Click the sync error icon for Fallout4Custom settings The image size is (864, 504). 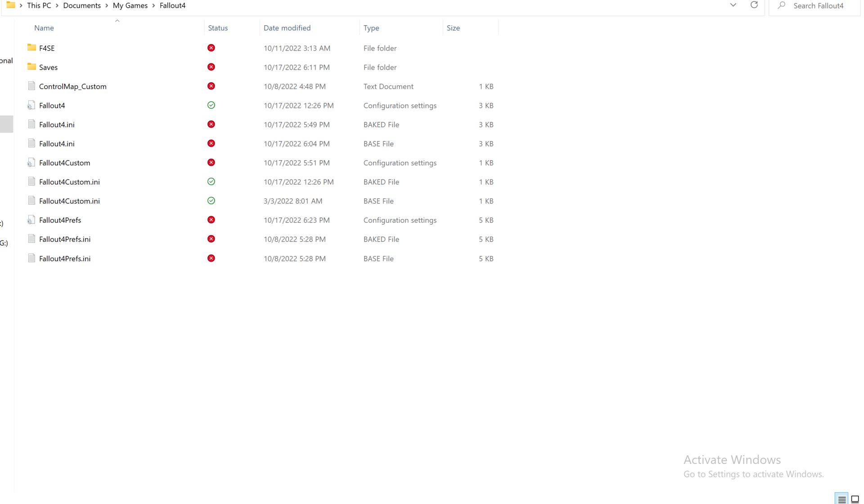(211, 162)
